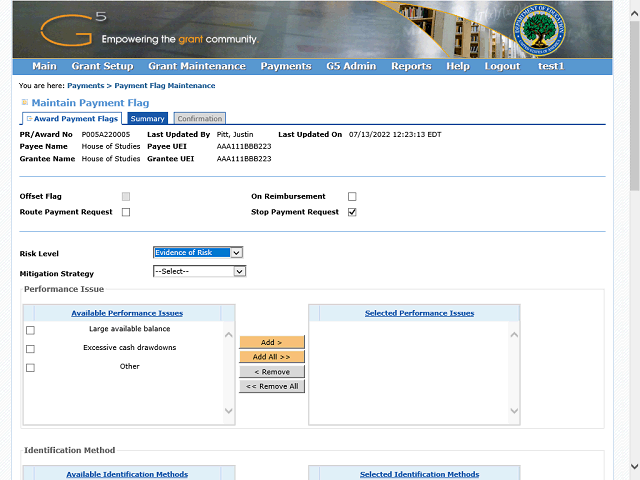Image resolution: width=640 pixels, height=480 pixels.
Task: Select the Confirmation tab
Action: (x=200, y=118)
